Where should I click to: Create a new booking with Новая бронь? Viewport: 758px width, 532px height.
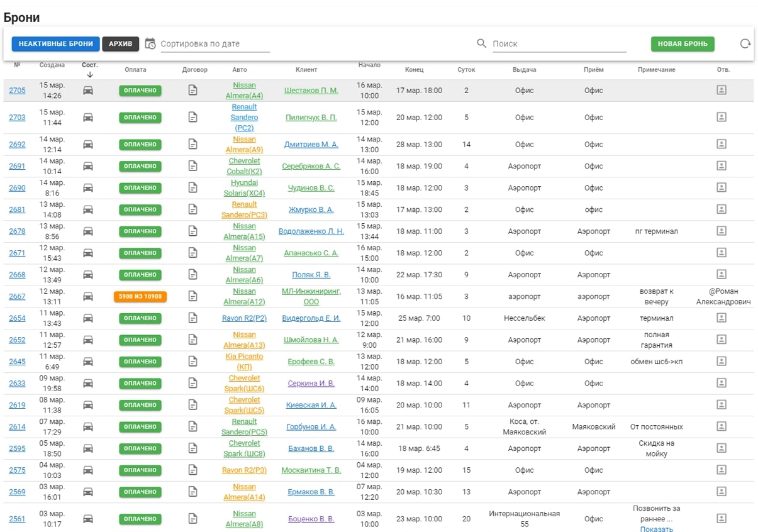pos(683,43)
